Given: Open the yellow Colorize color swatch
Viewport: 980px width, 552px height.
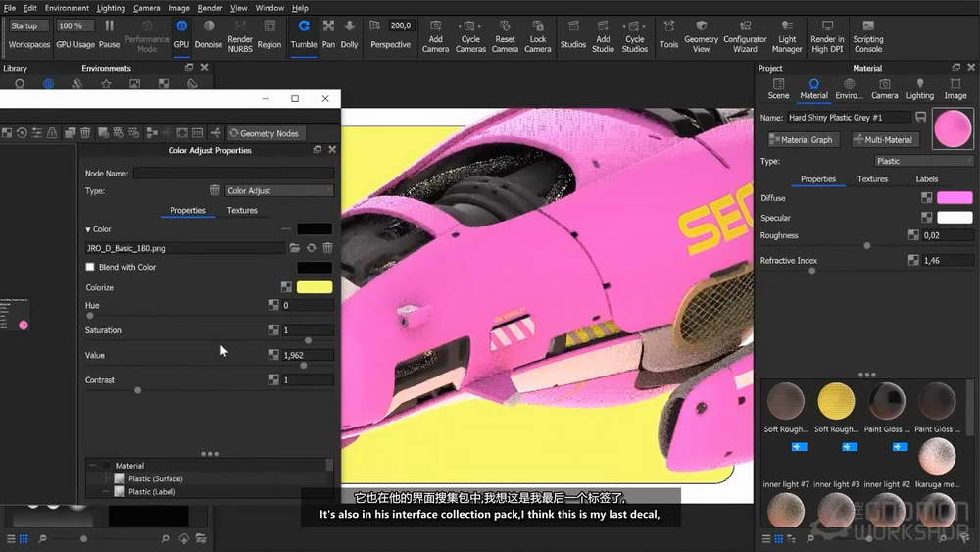Looking at the screenshot, I should tap(315, 287).
